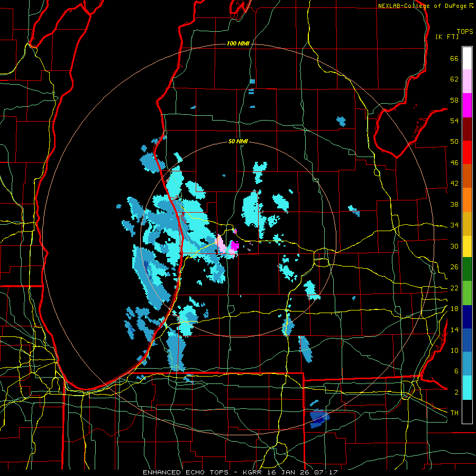Select the dark red 54 kft legend swatch
Viewport: 476px width, 476px height.
coord(467,129)
